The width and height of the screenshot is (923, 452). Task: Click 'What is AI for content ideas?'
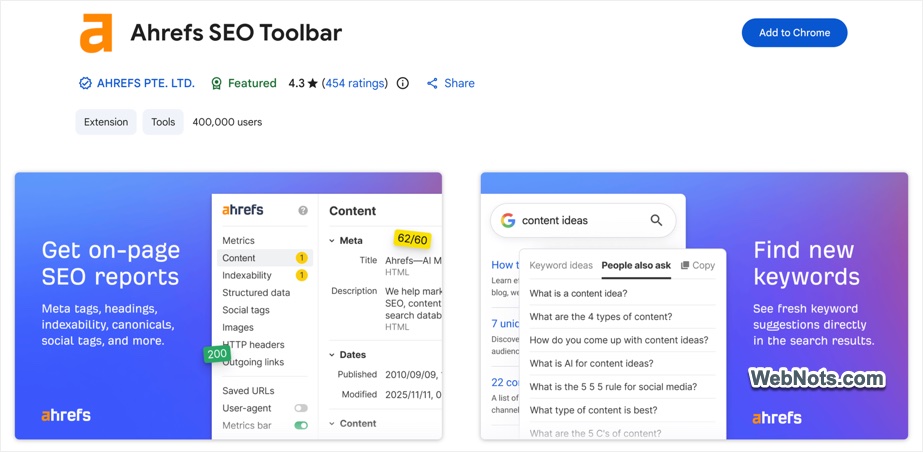pyautogui.click(x=591, y=364)
